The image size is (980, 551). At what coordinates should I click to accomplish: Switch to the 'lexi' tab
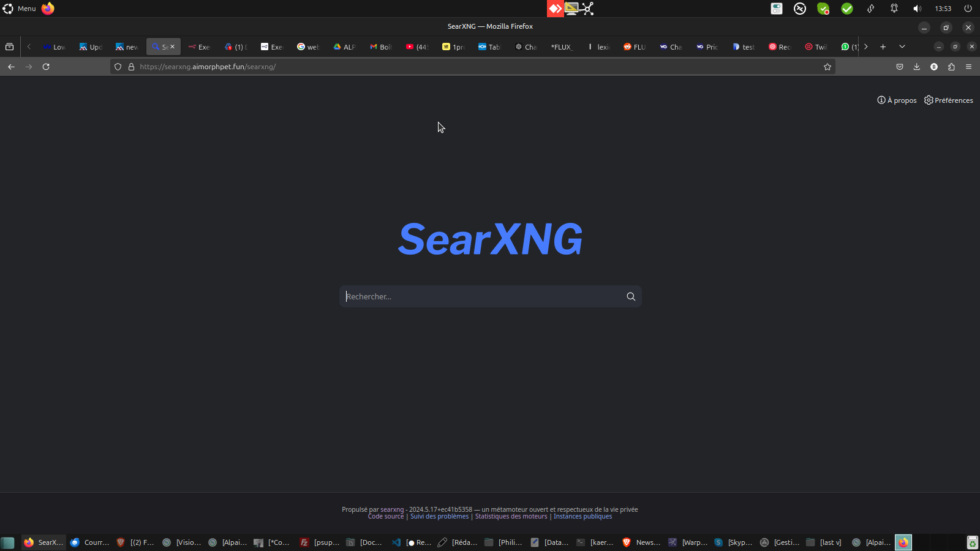point(598,47)
